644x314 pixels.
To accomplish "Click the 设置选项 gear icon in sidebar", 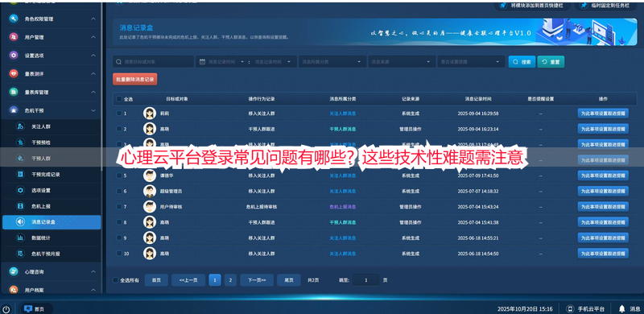I will coord(14,56).
